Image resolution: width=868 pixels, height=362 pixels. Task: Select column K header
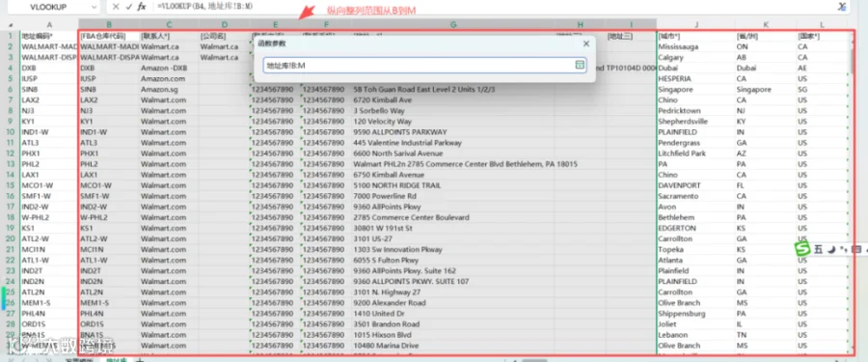[765, 24]
